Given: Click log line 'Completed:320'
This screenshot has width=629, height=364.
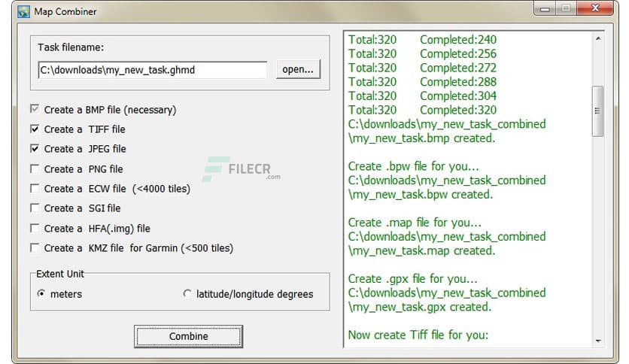Looking at the screenshot, I should (458, 110).
